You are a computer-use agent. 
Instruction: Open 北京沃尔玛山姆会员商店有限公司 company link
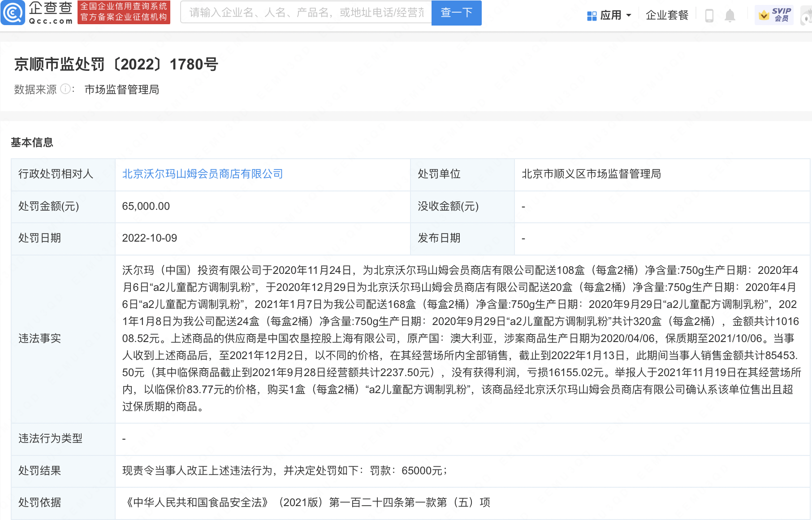click(x=203, y=174)
